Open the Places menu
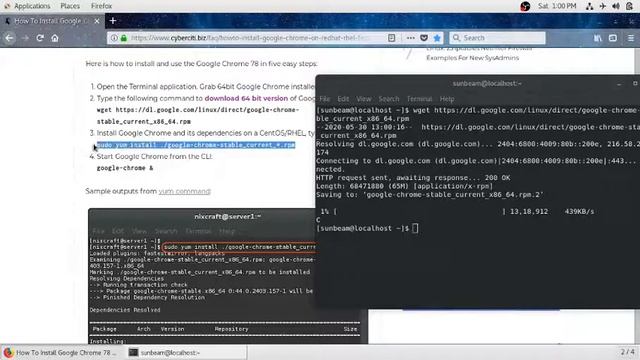 pyautogui.click(x=70, y=6)
